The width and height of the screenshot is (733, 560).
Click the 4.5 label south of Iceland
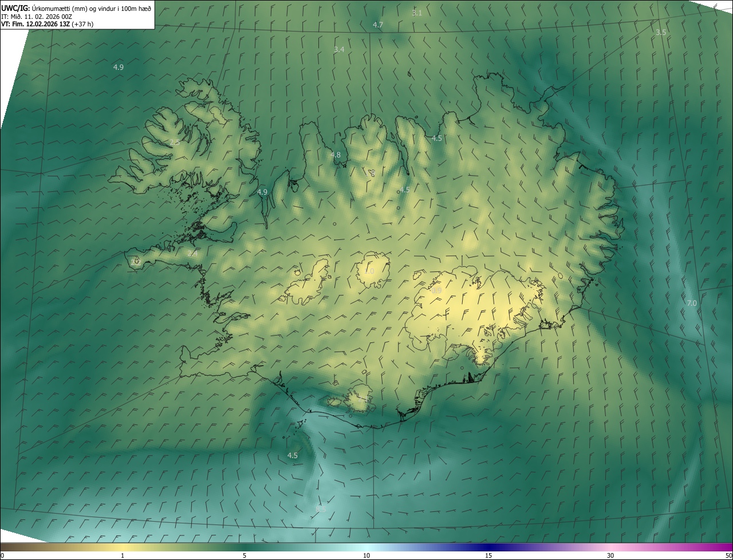point(292,456)
